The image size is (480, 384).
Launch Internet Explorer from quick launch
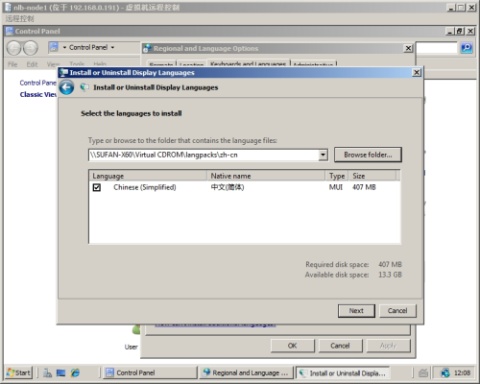(75, 373)
